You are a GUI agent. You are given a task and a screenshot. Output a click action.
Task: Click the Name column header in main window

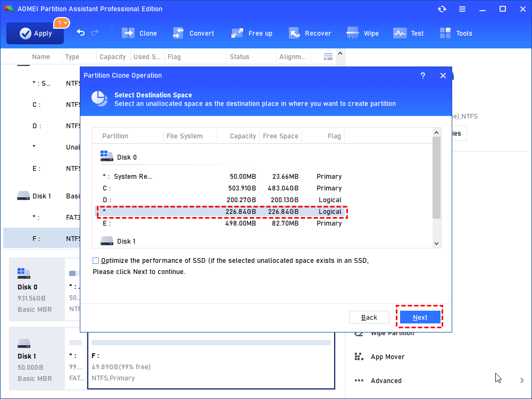click(x=41, y=57)
